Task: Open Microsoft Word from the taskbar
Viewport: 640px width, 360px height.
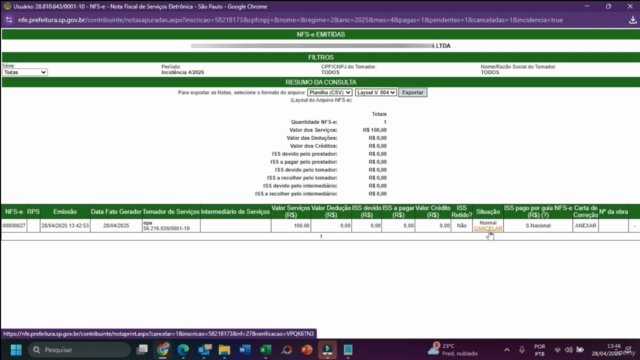Action: (245, 350)
